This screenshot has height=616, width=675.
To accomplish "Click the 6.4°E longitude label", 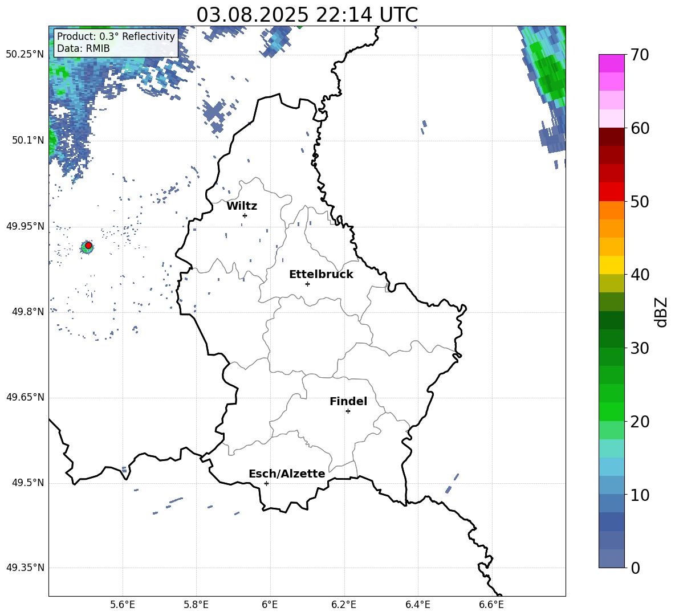I will point(417,605).
